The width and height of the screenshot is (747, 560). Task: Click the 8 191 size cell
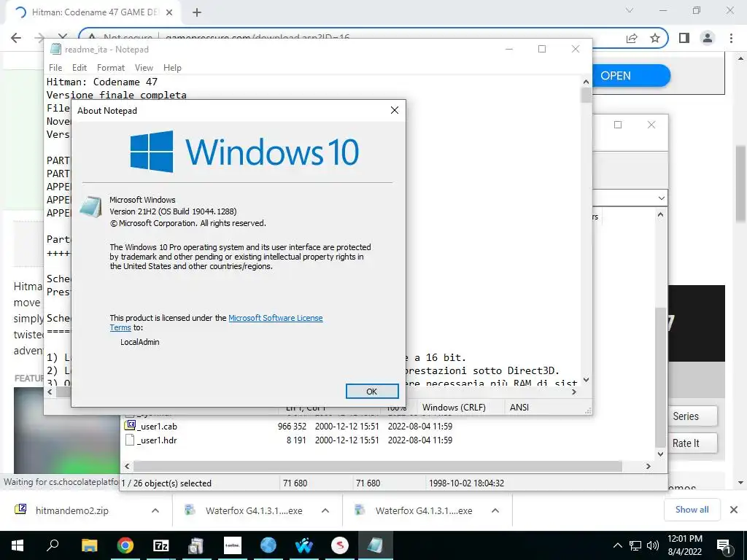(296, 440)
